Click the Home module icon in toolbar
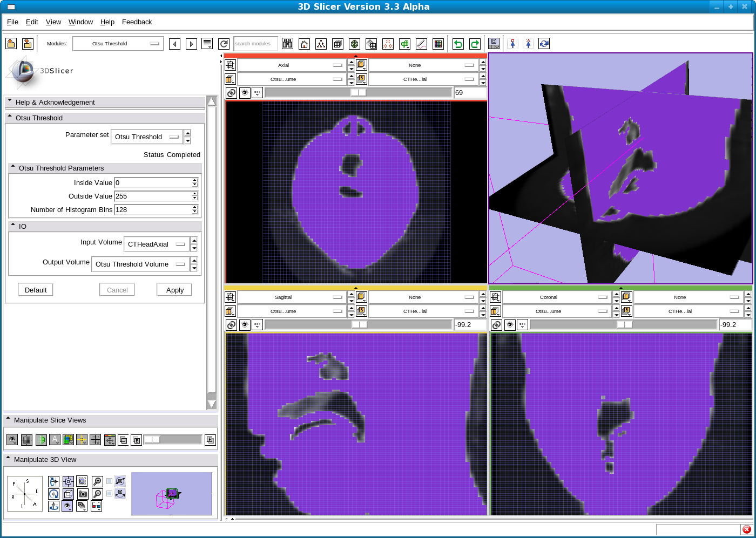This screenshot has height=538, width=756. (x=304, y=44)
